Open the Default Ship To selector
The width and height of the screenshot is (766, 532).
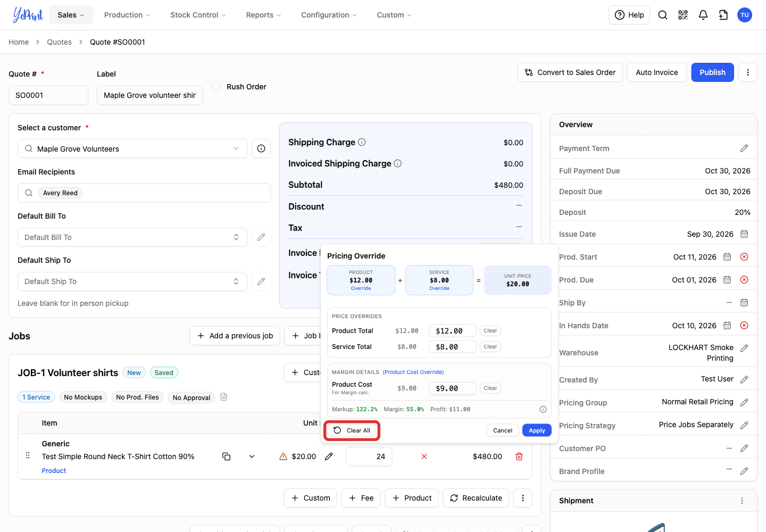click(132, 281)
